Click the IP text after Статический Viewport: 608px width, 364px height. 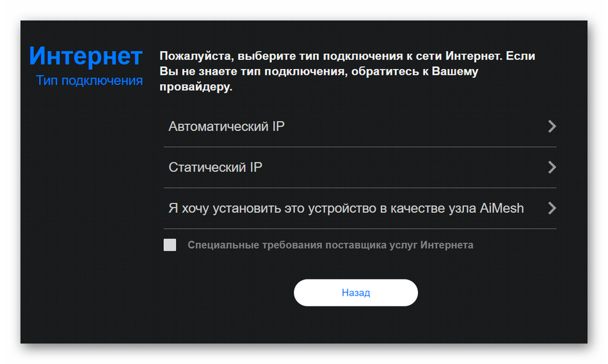click(x=255, y=168)
